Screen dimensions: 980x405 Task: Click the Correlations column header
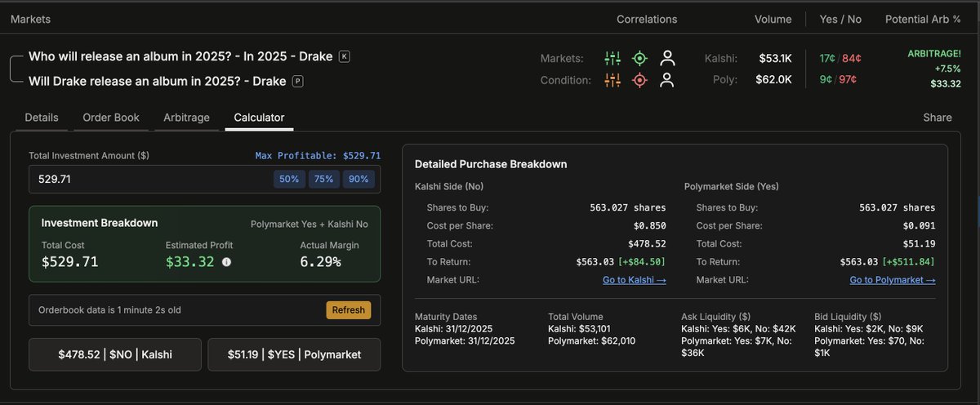pyautogui.click(x=647, y=19)
